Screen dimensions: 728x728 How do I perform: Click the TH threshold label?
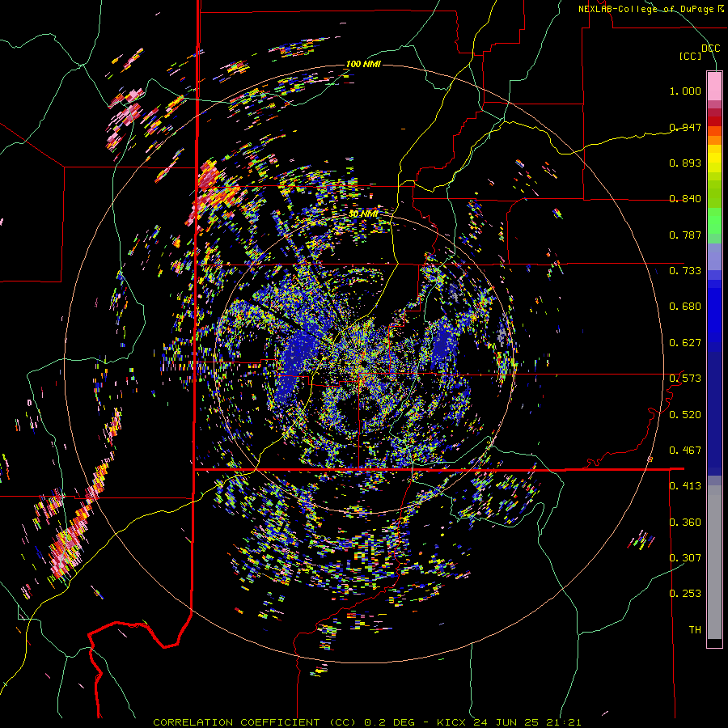[695, 630]
